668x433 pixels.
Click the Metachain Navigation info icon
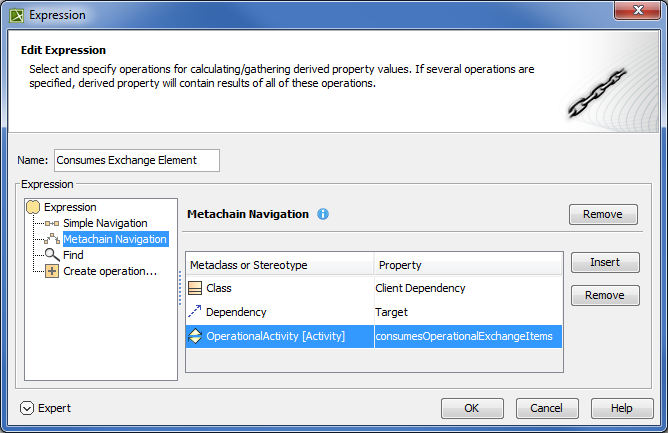[323, 214]
